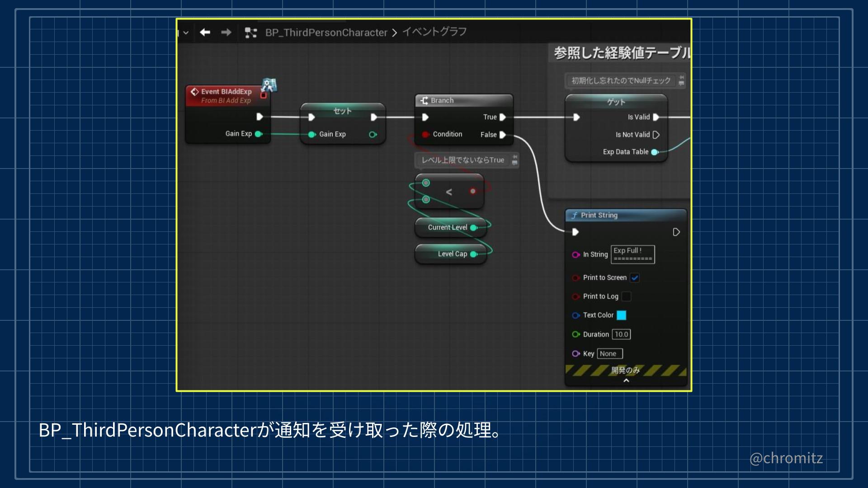Select the Print String node header
Screen dimensions: 868x488
pos(626,215)
